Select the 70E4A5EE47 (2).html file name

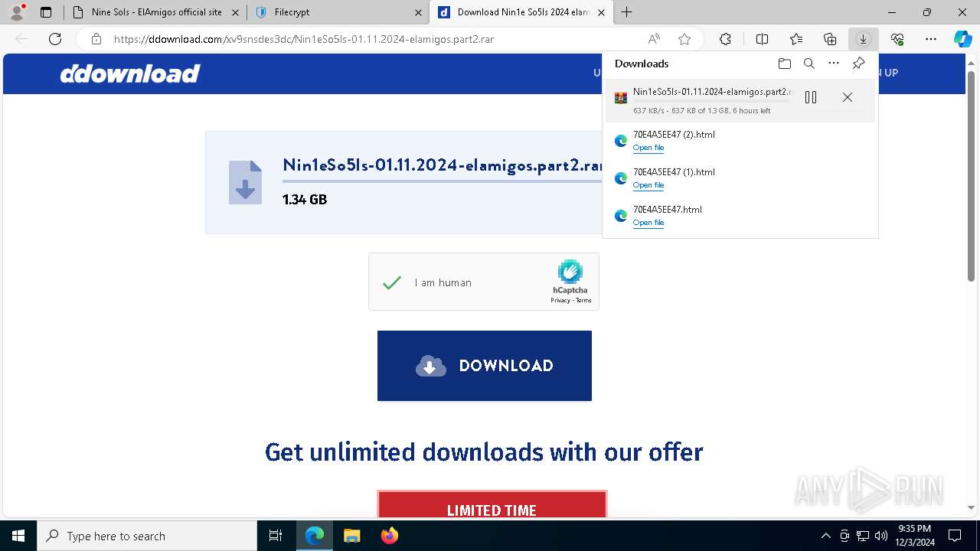(x=674, y=135)
